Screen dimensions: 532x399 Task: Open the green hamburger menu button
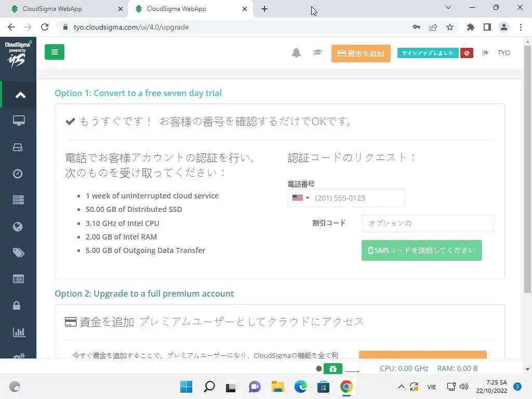click(54, 52)
